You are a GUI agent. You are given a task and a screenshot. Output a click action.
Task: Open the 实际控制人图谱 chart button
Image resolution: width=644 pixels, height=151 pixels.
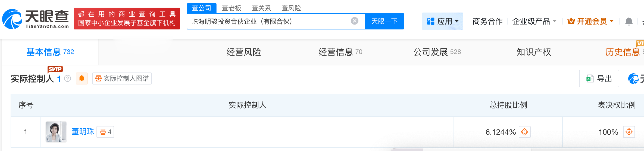point(122,78)
